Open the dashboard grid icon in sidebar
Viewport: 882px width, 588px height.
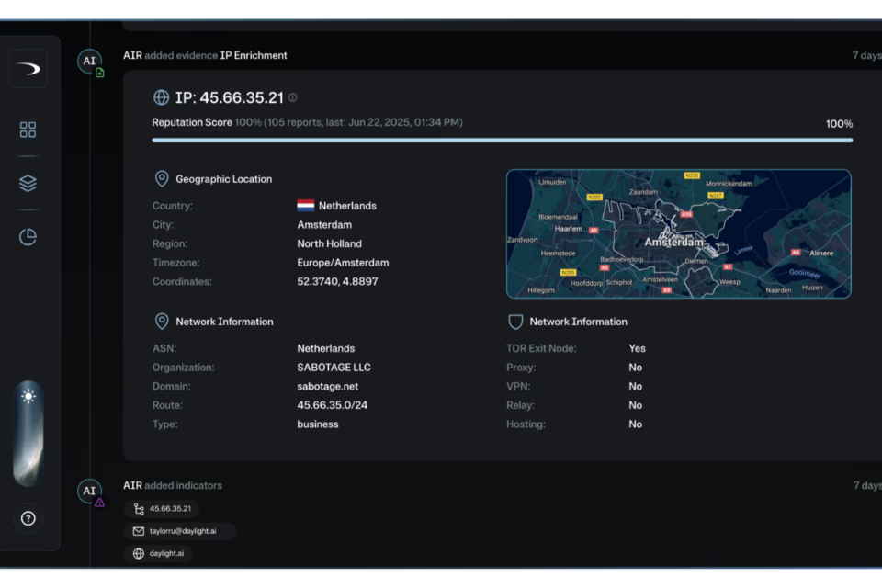click(28, 130)
